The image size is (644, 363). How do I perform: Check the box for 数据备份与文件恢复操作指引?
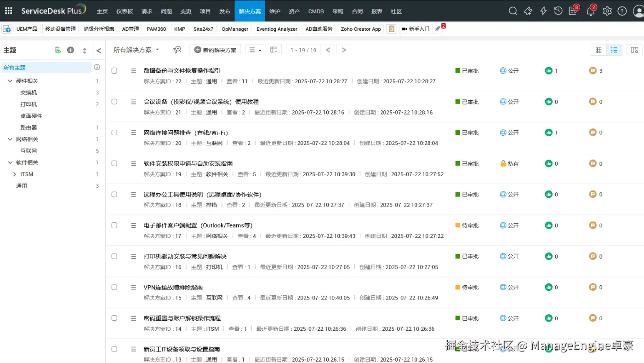point(114,71)
